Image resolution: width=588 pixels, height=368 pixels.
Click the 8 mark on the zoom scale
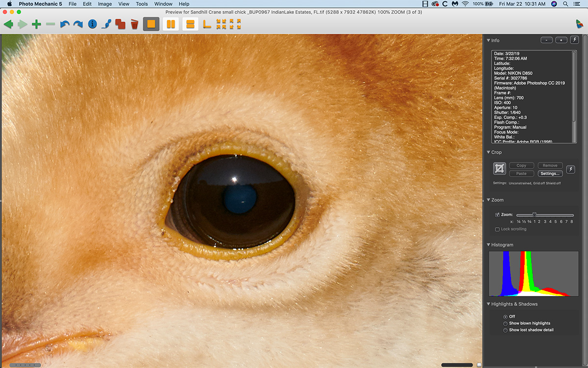(571, 222)
